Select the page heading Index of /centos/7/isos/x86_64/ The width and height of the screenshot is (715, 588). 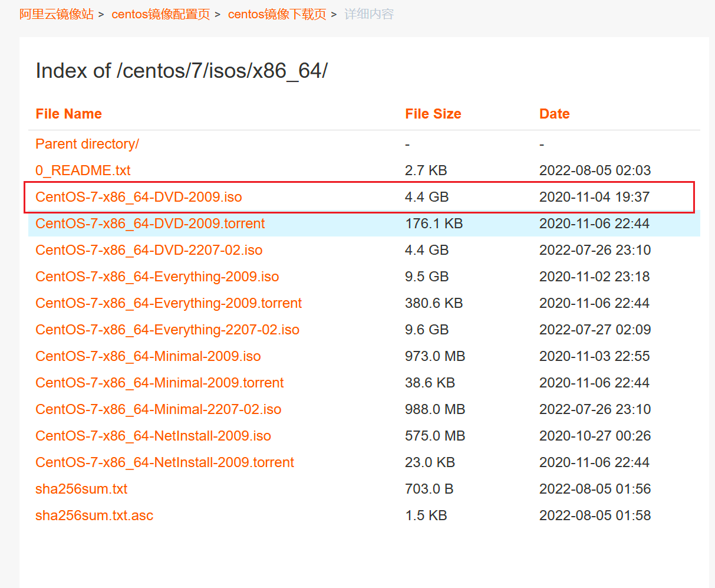click(x=182, y=71)
